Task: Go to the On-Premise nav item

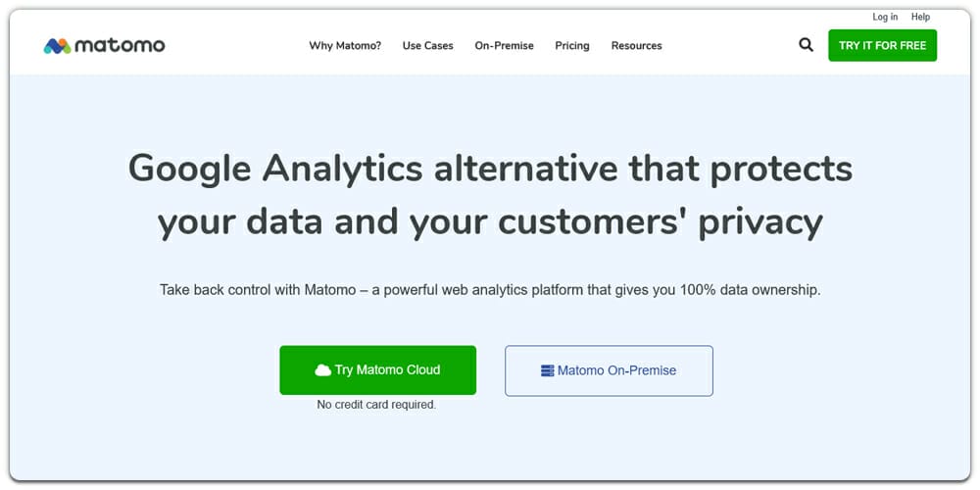Action: tap(504, 46)
